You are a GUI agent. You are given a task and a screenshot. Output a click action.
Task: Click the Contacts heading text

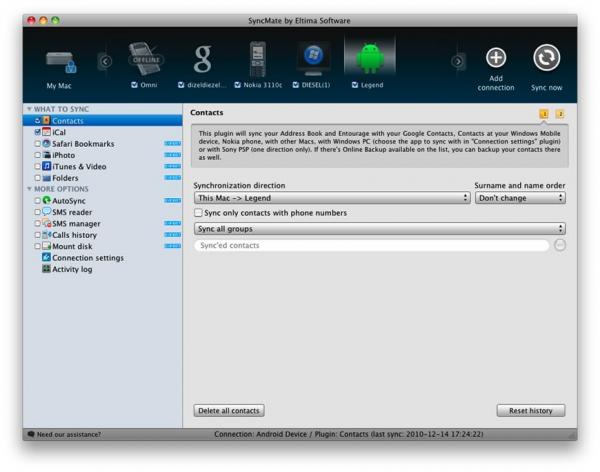click(x=207, y=113)
